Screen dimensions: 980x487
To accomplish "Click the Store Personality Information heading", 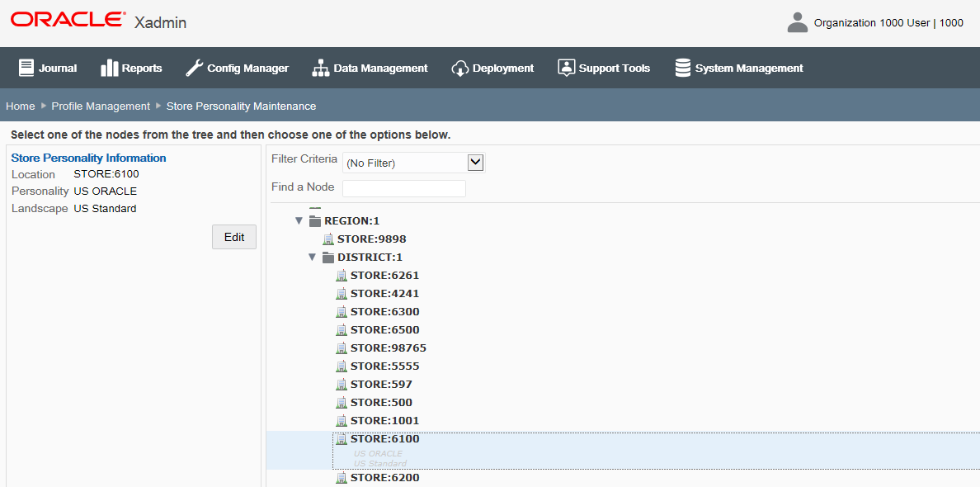I will tap(89, 158).
